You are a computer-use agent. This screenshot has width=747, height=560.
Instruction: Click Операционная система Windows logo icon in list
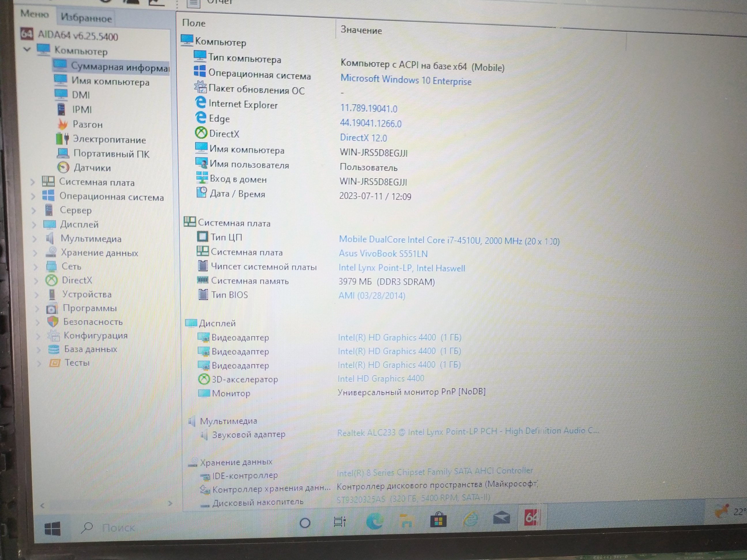click(x=200, y=71)
